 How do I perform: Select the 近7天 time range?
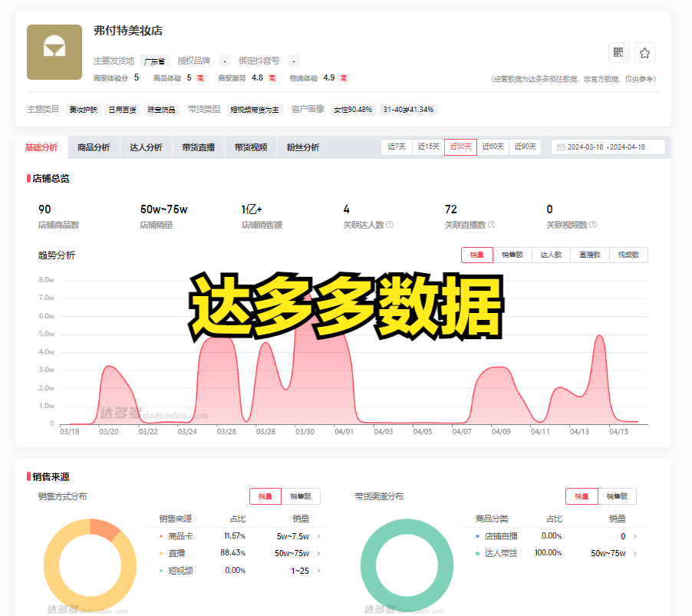(x=397, y=147)
